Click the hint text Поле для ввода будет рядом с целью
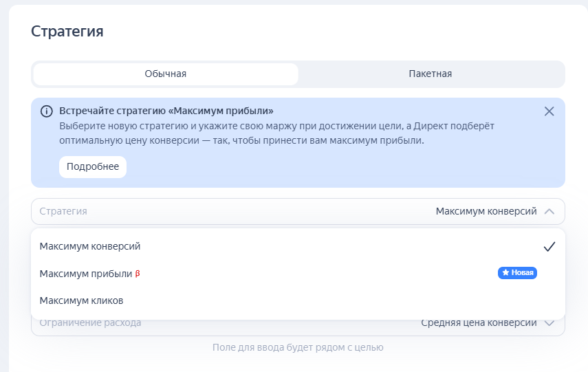The height and width of the screenshot is (372, 588). click(x=298, y=347)
